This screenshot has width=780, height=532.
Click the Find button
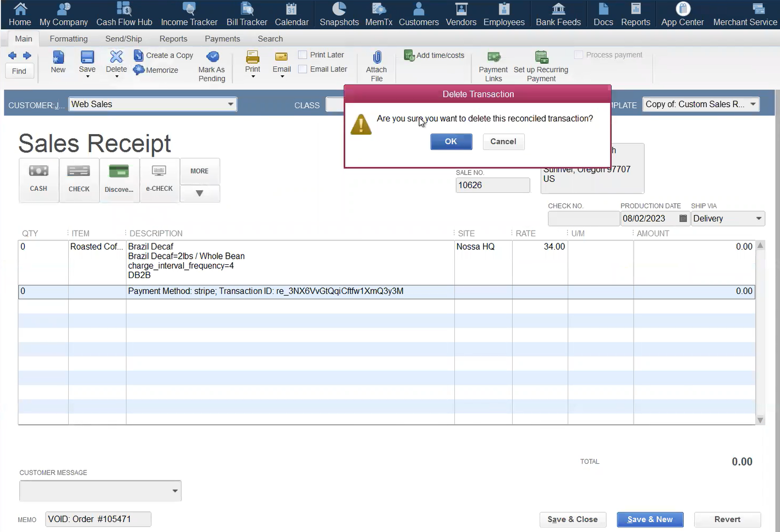click(19, 71)
